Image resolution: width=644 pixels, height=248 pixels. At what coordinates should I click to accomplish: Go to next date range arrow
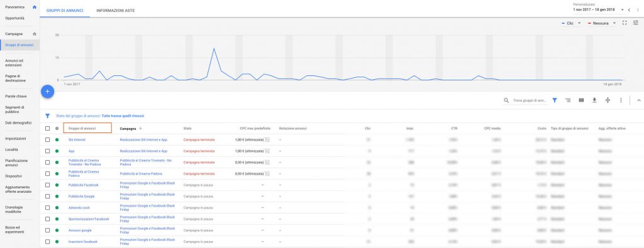(x=638, y=9)
